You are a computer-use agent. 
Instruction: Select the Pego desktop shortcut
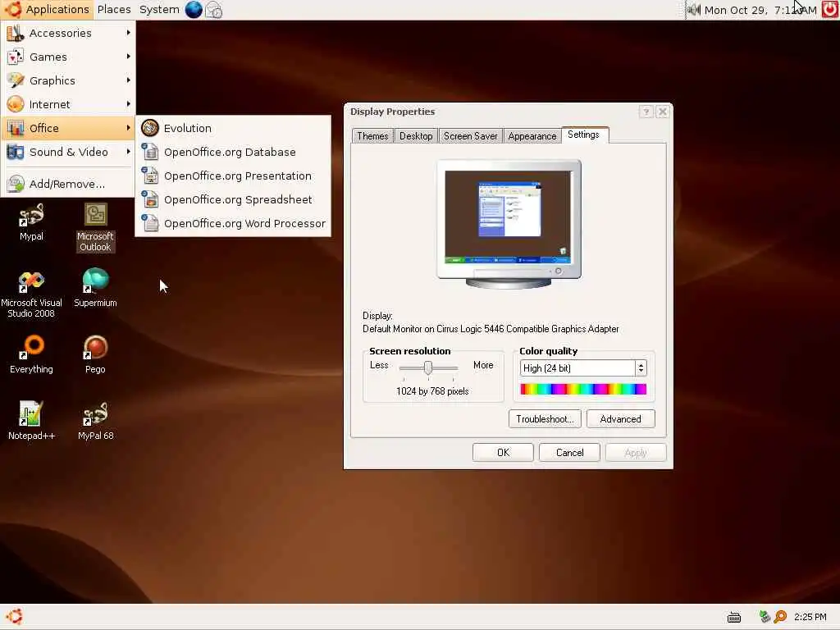click(x=95, y=354)
